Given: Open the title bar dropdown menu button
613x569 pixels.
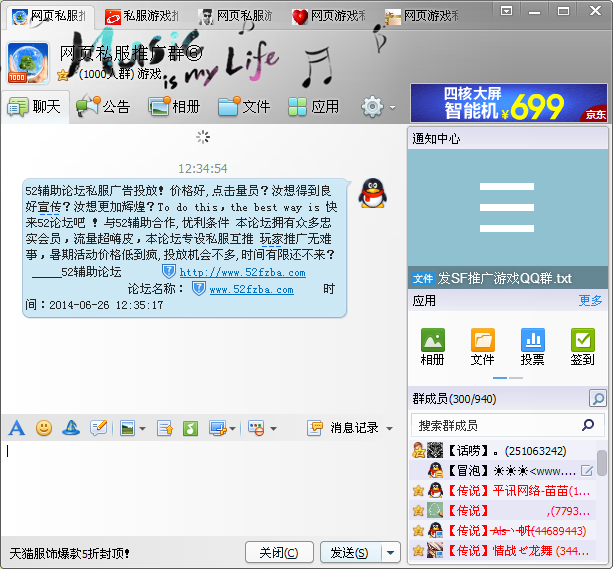Looking at the screenshot, I should tap(506, 11).
